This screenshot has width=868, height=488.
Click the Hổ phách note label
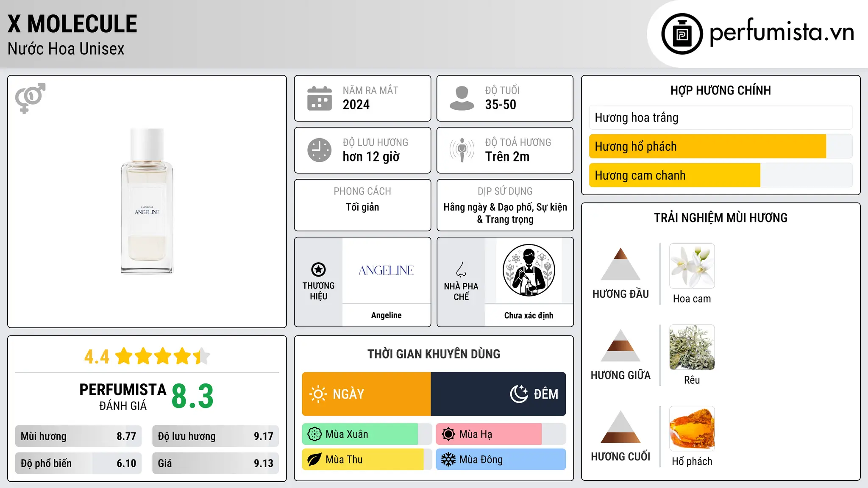(692, 461)
